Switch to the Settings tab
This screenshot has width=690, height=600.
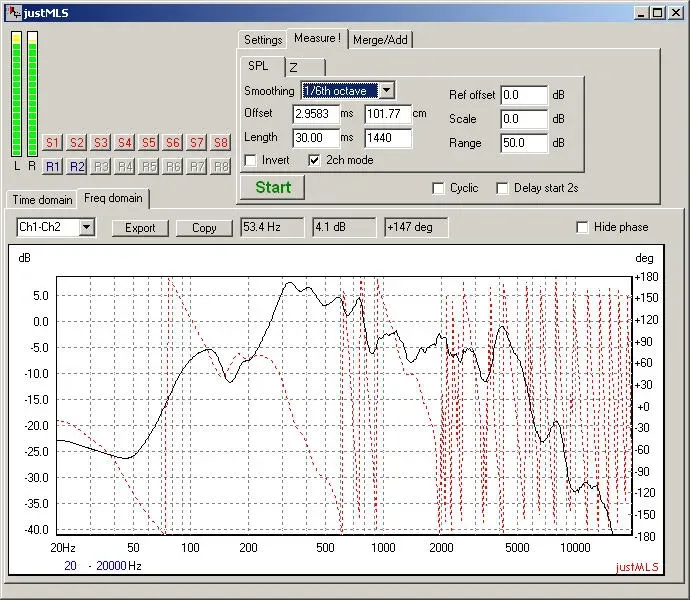tap(263, 40)
